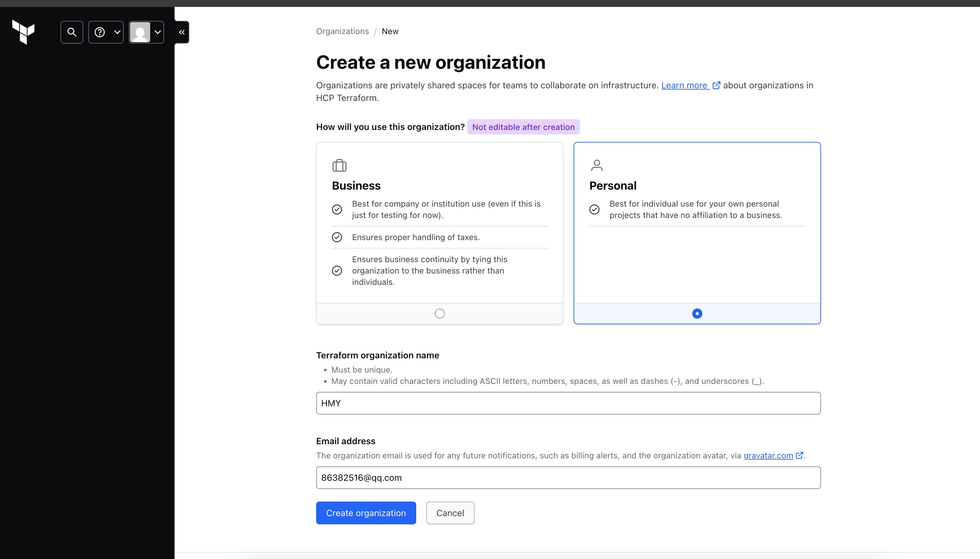Click the Not editable after creation badge

[x=523, y=127]
